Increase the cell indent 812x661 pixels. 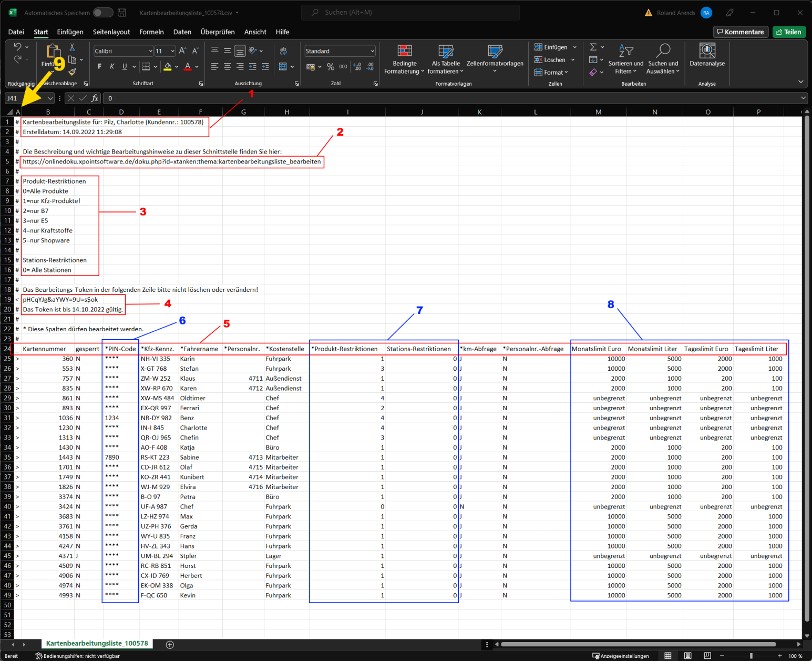[265, 66]
